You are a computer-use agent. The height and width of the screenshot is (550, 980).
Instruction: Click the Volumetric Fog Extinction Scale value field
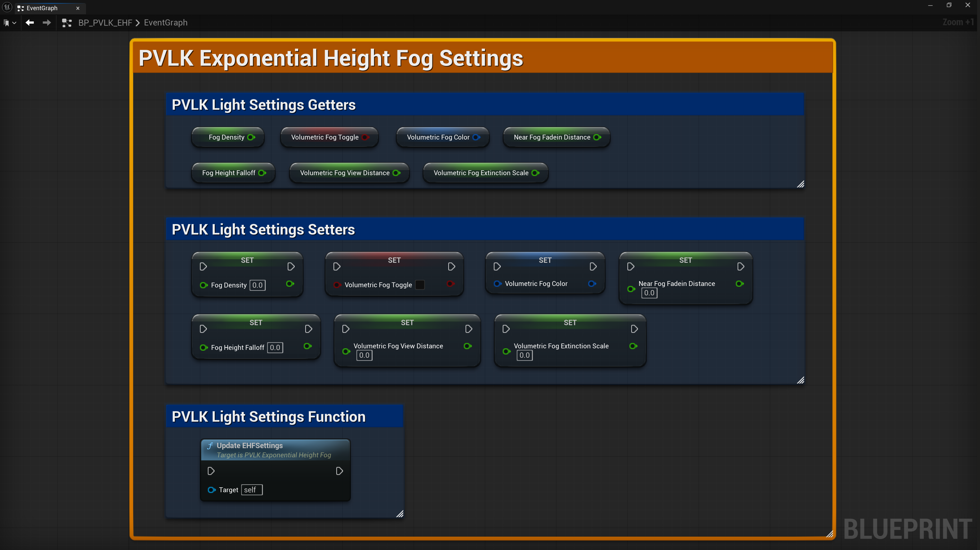pyautogui.click(x=525, y=355)
